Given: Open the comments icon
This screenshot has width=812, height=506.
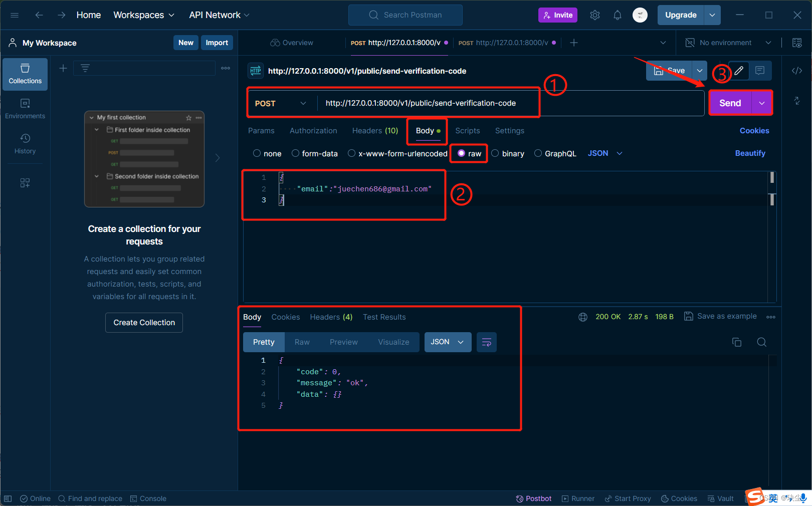Looking at the screenshot, I should tap(760, 71).
